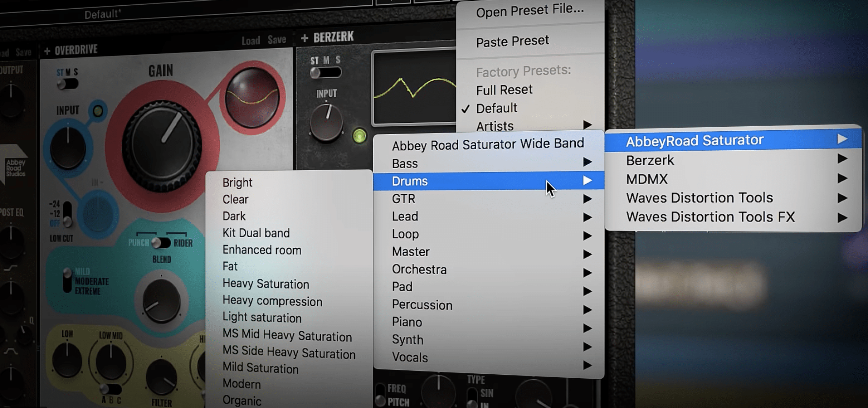868x408 pixels.
Task: Toggle the MILD MODERATE EXTREME switch
Action: (x=67, y=280)
